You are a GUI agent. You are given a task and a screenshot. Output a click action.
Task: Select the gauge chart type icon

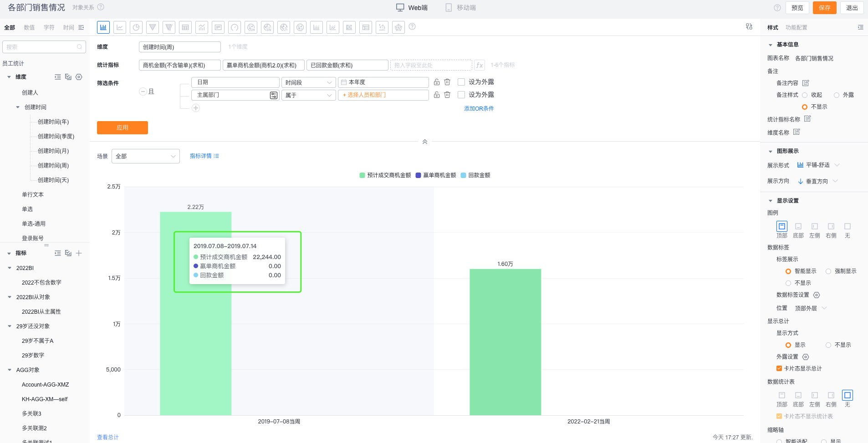[235, 27]
